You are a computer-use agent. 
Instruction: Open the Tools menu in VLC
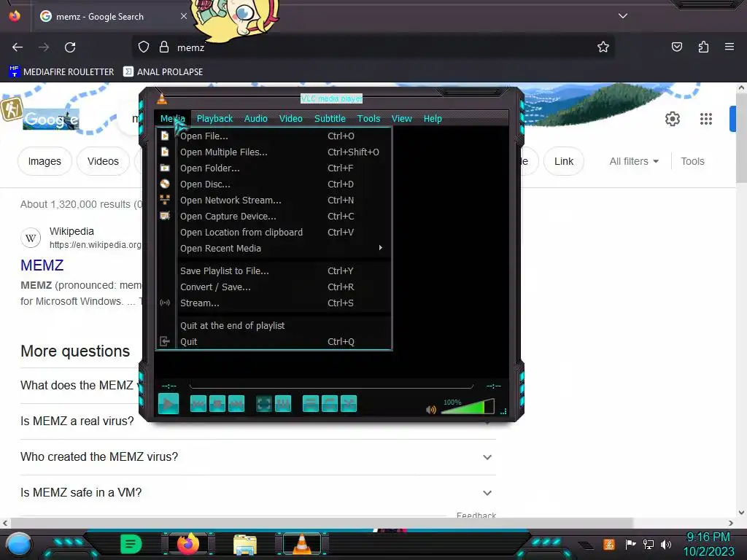[x=368, y=119]
